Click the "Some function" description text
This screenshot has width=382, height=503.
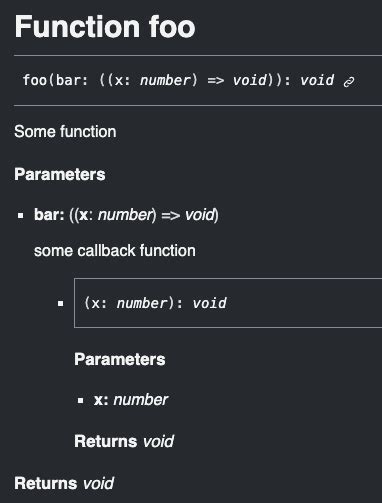(x=65, y=131)
